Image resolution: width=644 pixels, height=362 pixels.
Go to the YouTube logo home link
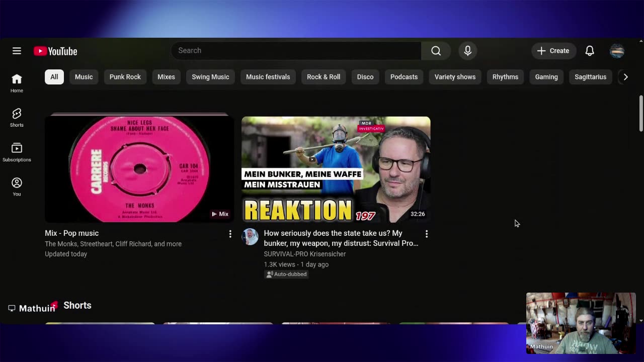tap(55, 51)
